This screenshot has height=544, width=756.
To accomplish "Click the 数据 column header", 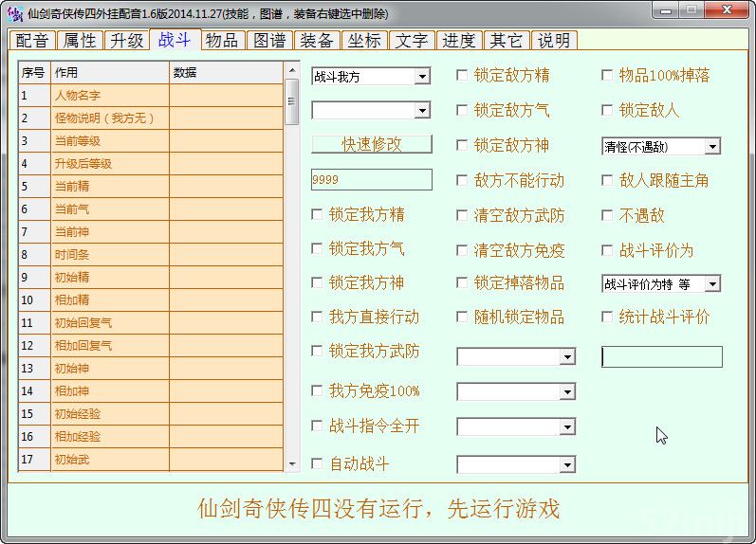I will pos(226,72).
